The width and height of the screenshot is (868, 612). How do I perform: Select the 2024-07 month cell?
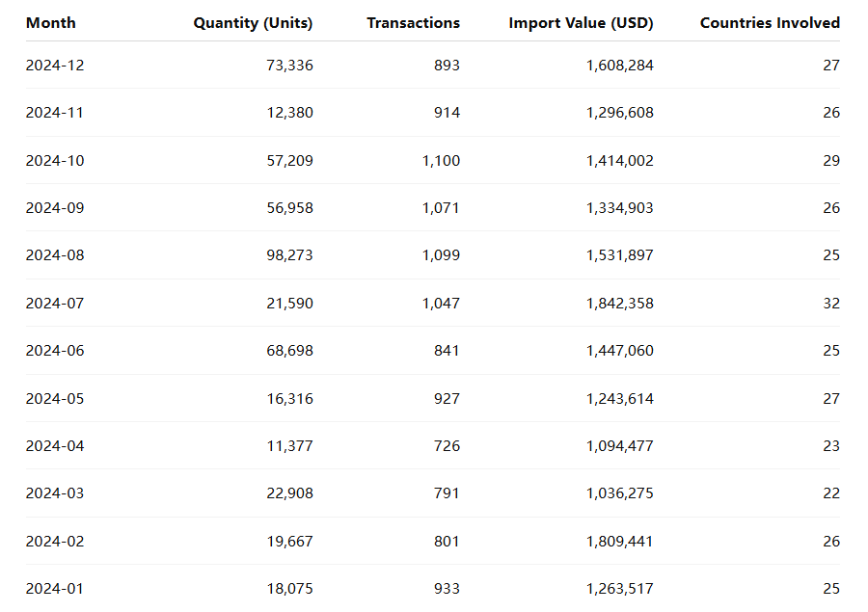pyautogui.click(x=55, y=304)
